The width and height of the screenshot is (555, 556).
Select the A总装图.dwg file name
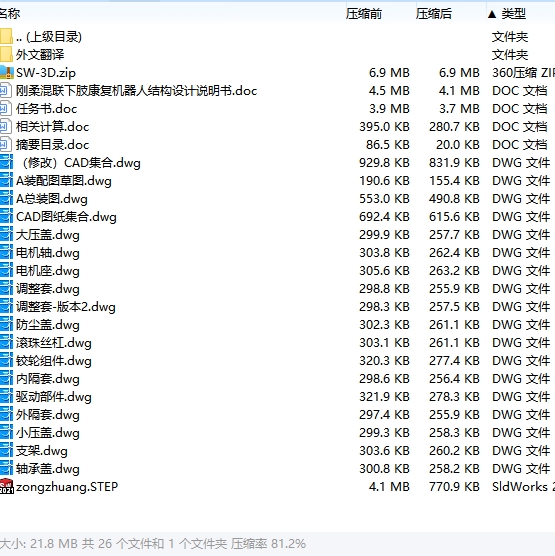pos(52,199)
